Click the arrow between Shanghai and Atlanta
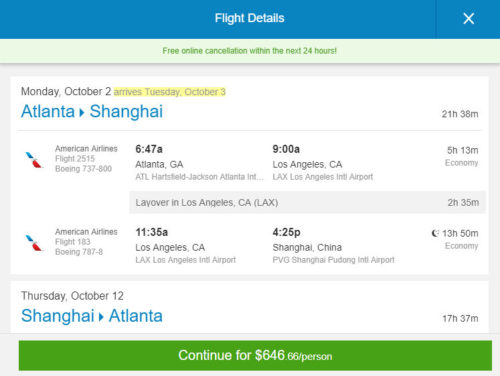 pyautogui.click(x=101, y=317)
